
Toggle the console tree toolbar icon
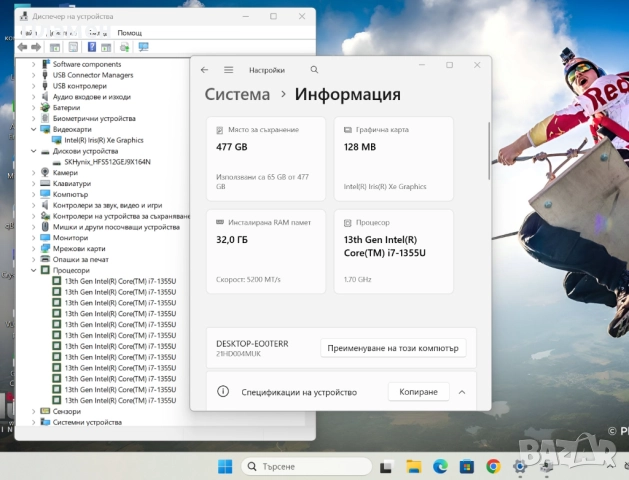[x=55, y=47]
